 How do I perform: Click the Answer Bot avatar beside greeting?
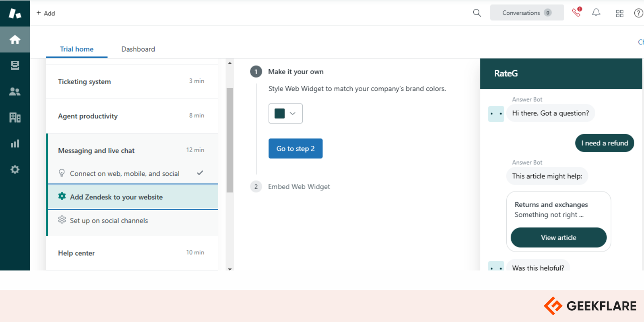tap(496, 114)
